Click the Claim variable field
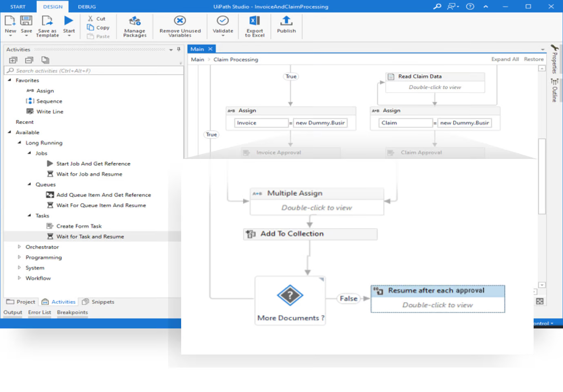The height and width of the screenshot is (392, 563). click(x=406, y=123)
